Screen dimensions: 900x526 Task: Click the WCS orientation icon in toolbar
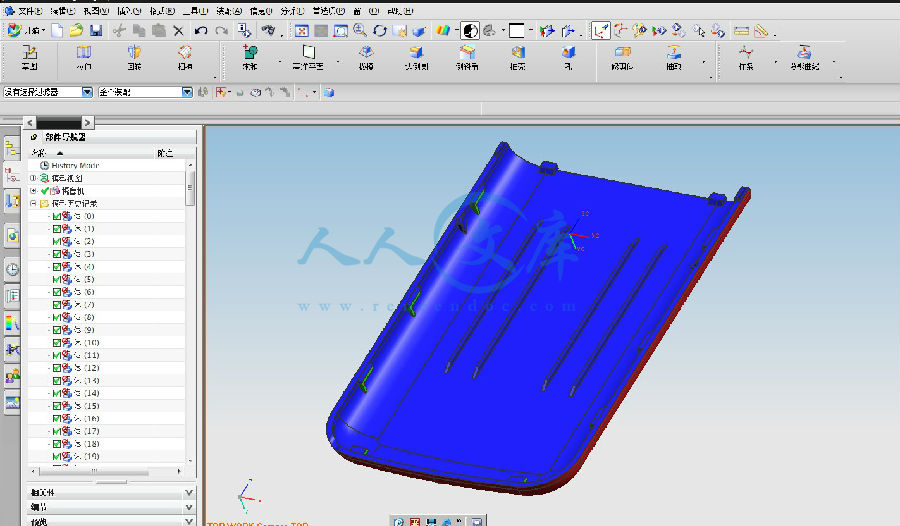tap(601, 31)
